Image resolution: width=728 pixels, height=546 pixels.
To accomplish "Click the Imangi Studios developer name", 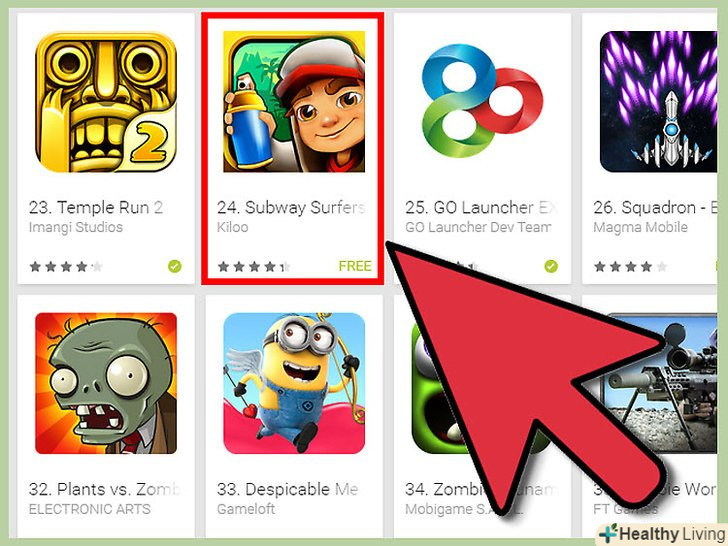I will pyautogui.click(x=76, y=228).
